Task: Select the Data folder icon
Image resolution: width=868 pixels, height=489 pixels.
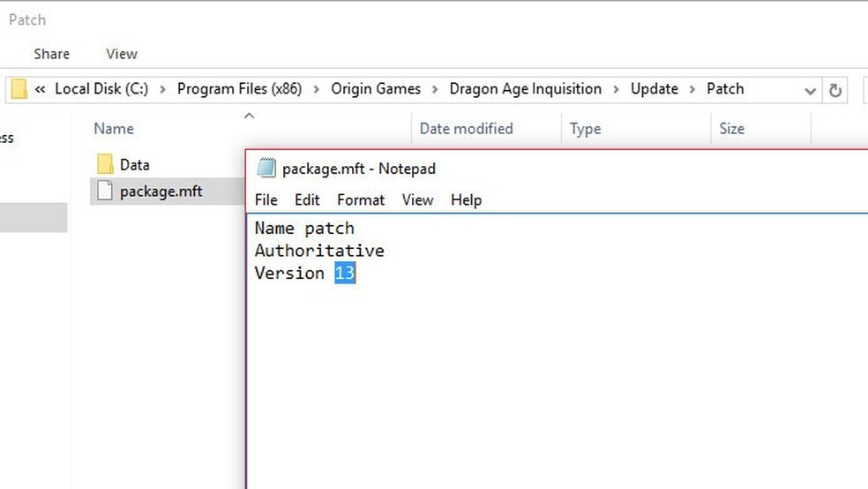Action: click(105, 164)
